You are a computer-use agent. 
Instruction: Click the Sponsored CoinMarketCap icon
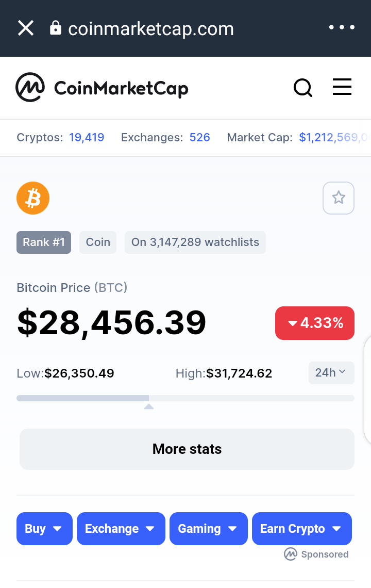point(291,554)
